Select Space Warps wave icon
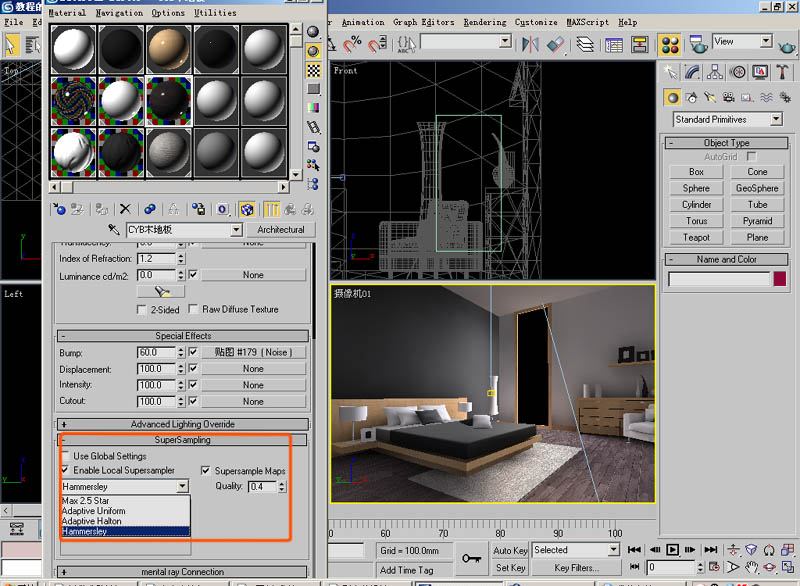Screen dimensions: 800x586 pyautogui.click(x=766, y=97)
